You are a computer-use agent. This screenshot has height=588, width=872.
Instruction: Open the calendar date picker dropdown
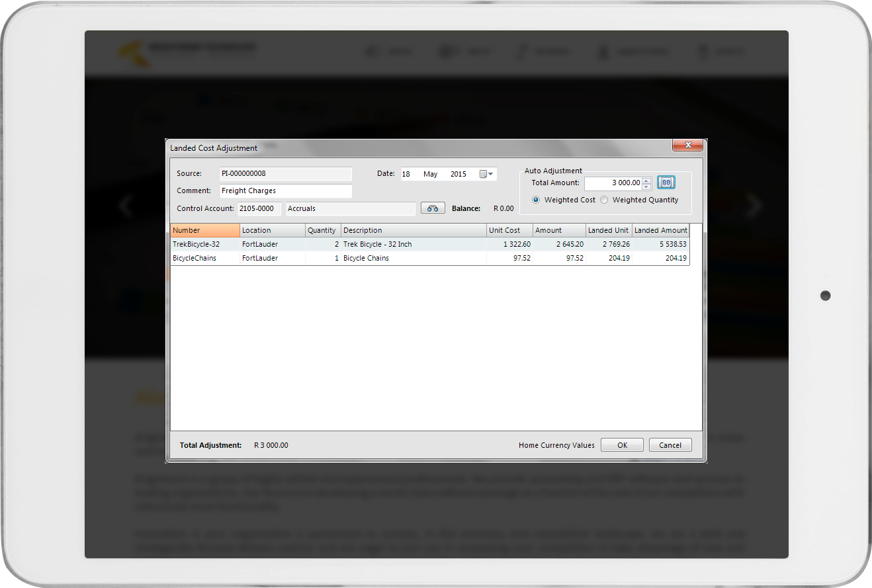point(486,174)
